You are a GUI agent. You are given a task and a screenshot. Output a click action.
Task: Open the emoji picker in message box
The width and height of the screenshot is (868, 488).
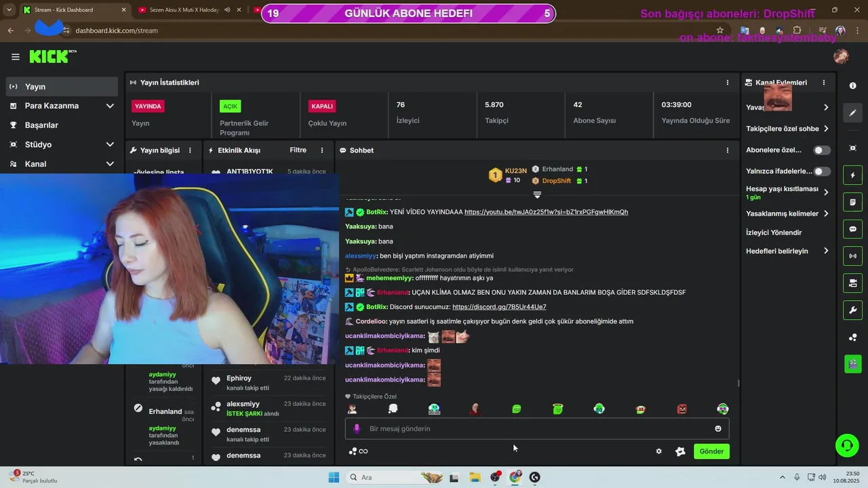pyautogui.click(x=718, y=428)
